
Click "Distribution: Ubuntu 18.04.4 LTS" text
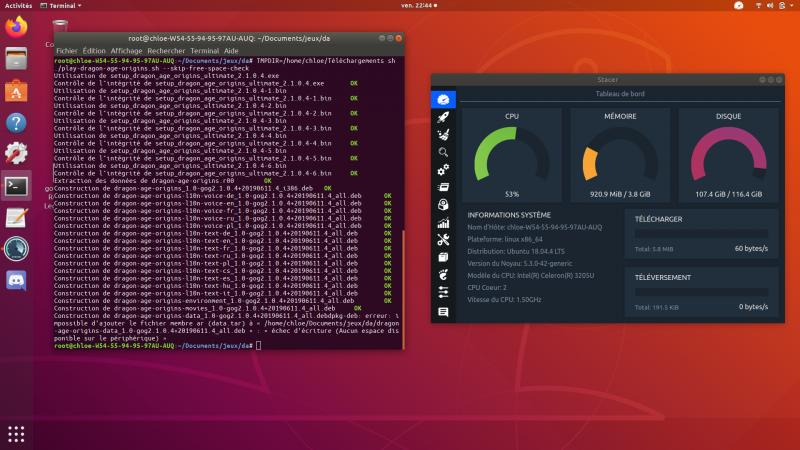(516, 252)
